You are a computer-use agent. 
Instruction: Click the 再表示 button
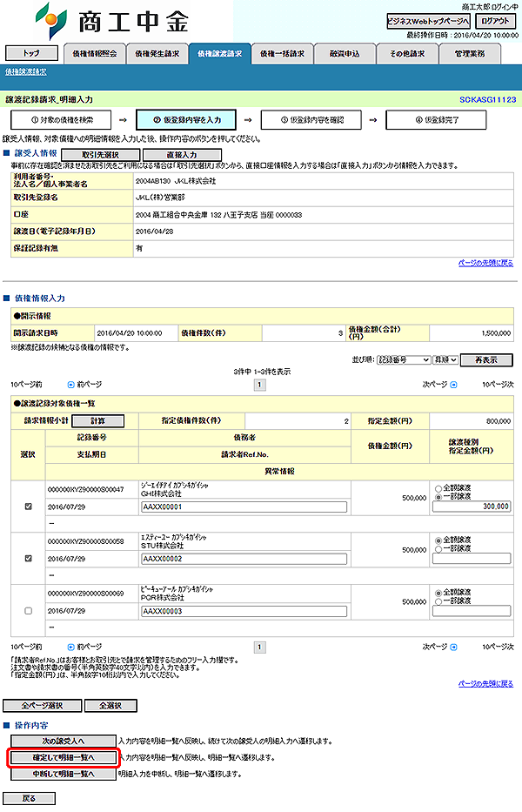point(486,360)
